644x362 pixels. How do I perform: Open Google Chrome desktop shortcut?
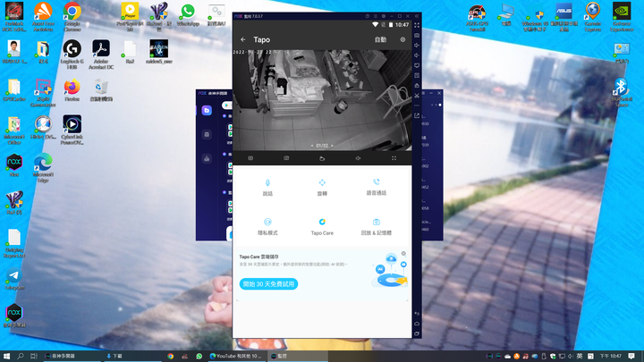pos(72,16)
